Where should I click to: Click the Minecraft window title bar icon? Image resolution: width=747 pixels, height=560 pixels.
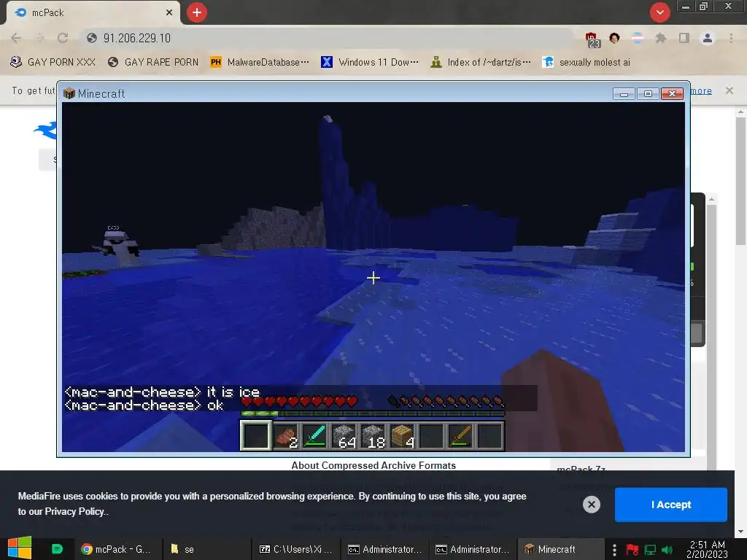pos(69,93)
